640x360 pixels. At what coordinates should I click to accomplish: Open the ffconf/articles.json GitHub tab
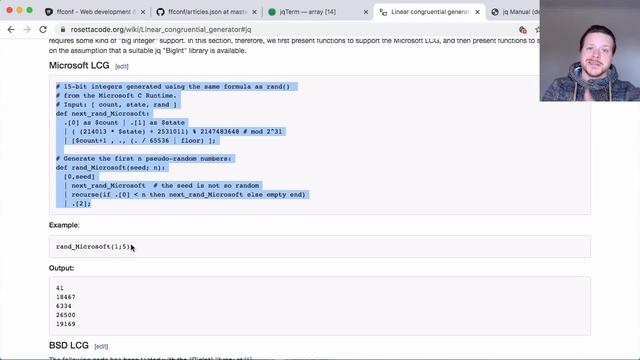click(207, 12)
